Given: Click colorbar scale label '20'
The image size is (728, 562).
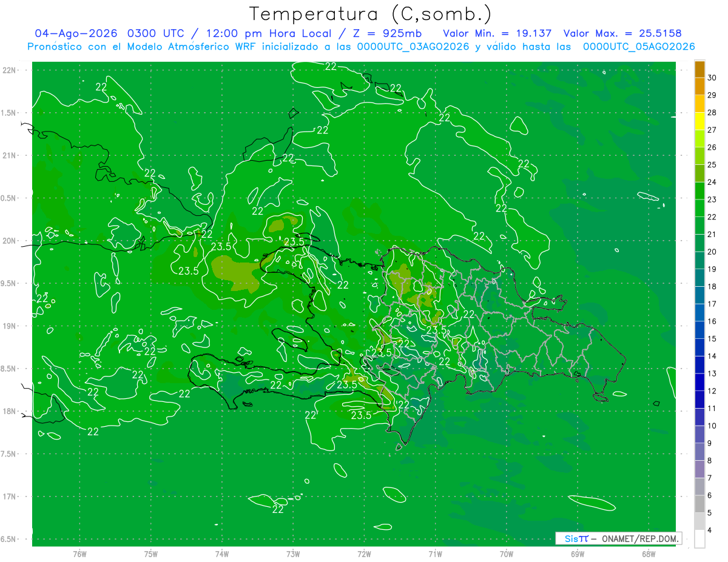Looking at the screenshot, I should tap(712, 252).
